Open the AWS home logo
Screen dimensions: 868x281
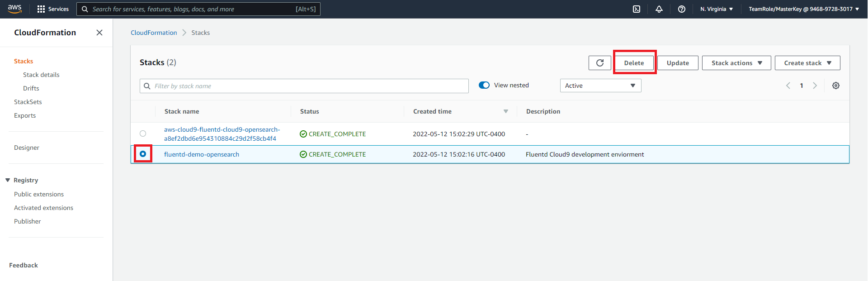pyautogui.click(x=14, y=9)
